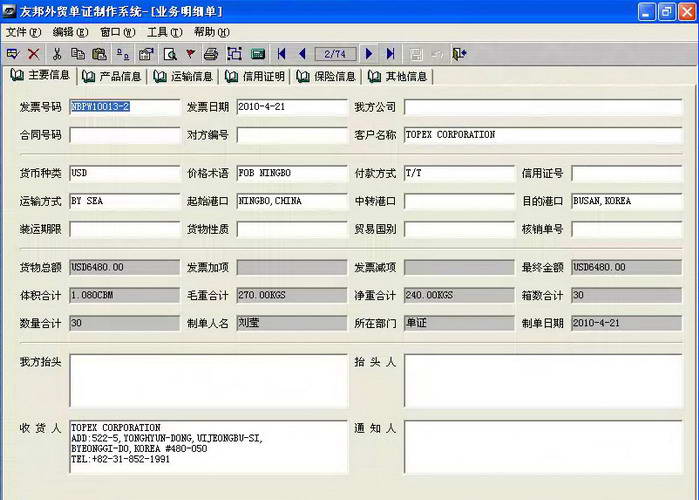Click the 运输方式 field BY SEA
The image size is (699, 500).
[x=125, y=201]
